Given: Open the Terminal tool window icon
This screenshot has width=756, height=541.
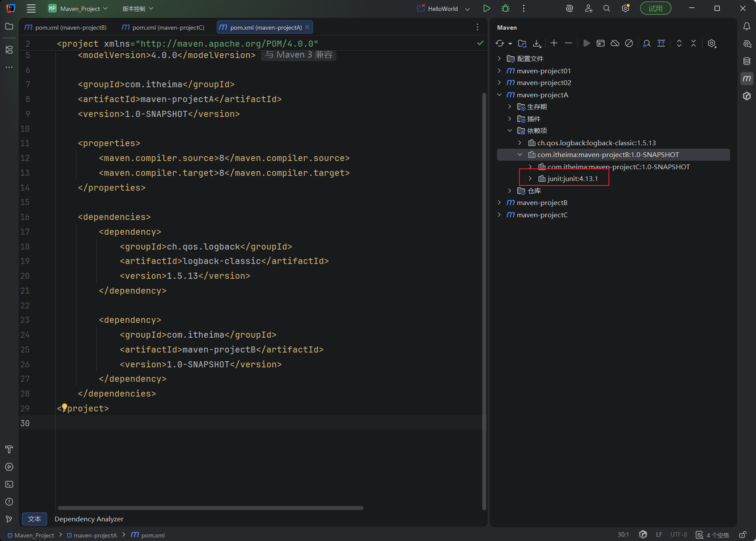Looking at the screenshot, I should pyautogui.click(x=9, y=484).
